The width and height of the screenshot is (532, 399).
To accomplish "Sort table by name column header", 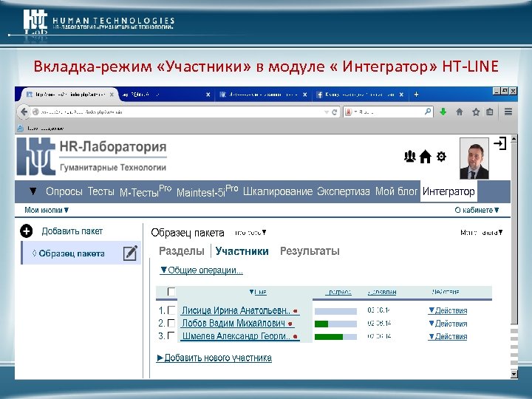I will 258,292.
